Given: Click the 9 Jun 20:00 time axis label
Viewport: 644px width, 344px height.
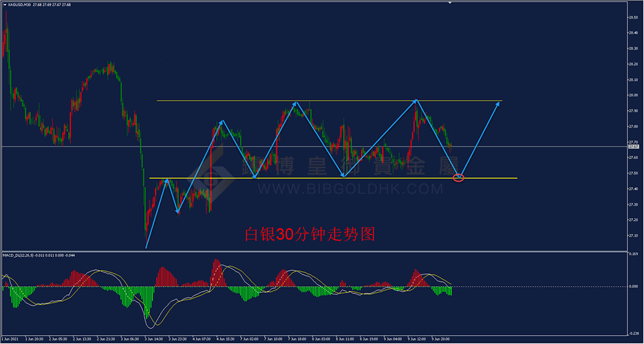Looking at the screenshot, I should tap(442, 339).
